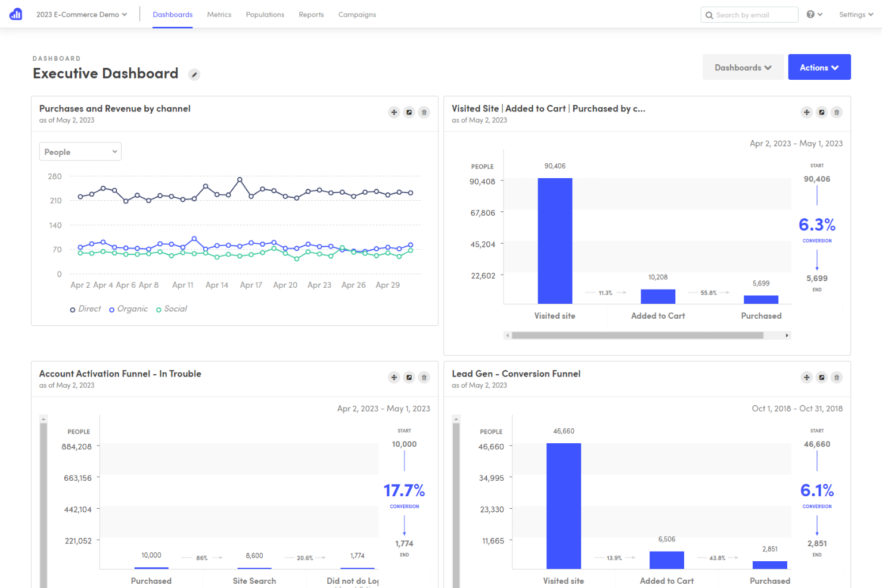Click the 5,699 Purchased bar
Viewport: 882px width, 588px height.
tap(761, 300)
